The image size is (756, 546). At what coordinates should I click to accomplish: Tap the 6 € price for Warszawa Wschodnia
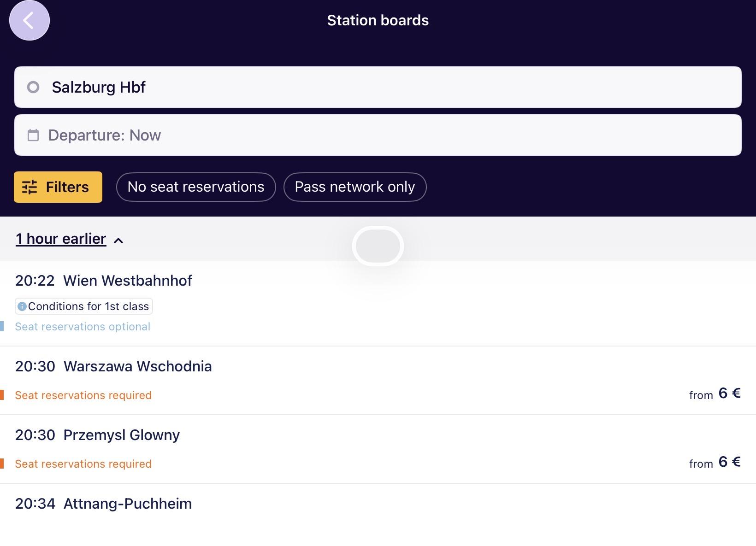[x=729, y=393]
